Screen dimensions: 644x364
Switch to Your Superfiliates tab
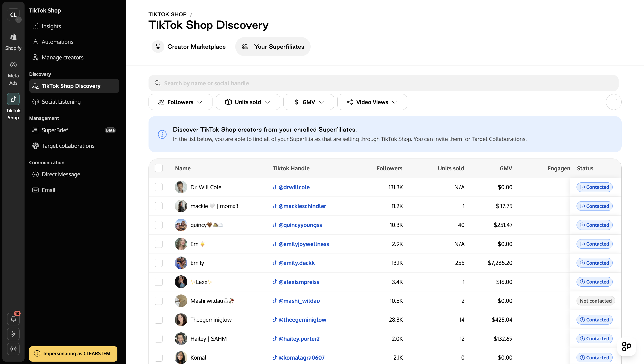click(x=273, y=46)
